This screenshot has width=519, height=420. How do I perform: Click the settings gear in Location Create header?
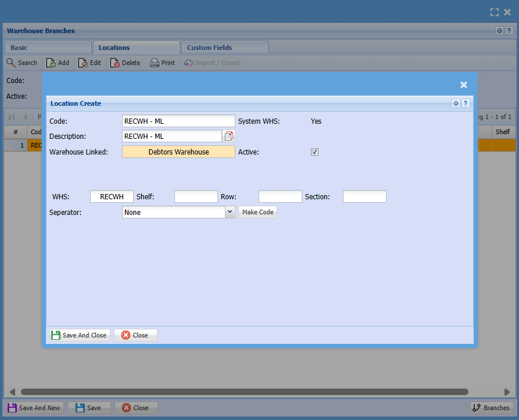coord(456,103)
